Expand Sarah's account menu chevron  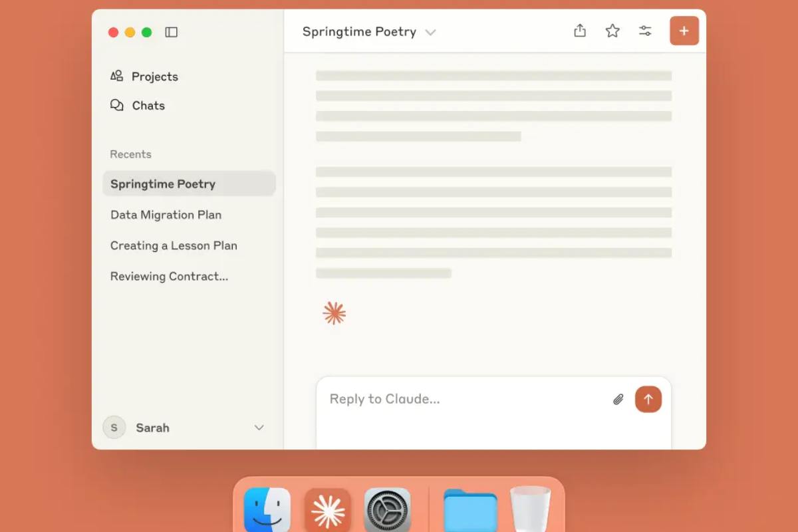tap(259, 428)
